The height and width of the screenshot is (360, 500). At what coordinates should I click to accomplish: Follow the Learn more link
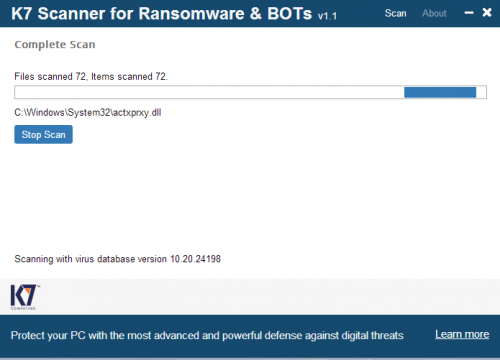coord(462,334)
